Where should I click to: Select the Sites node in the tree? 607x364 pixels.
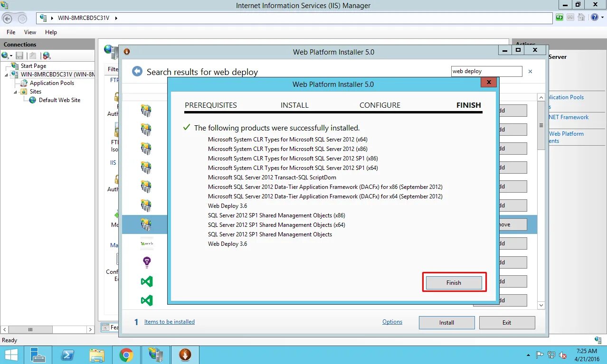(x=36, y=92)
